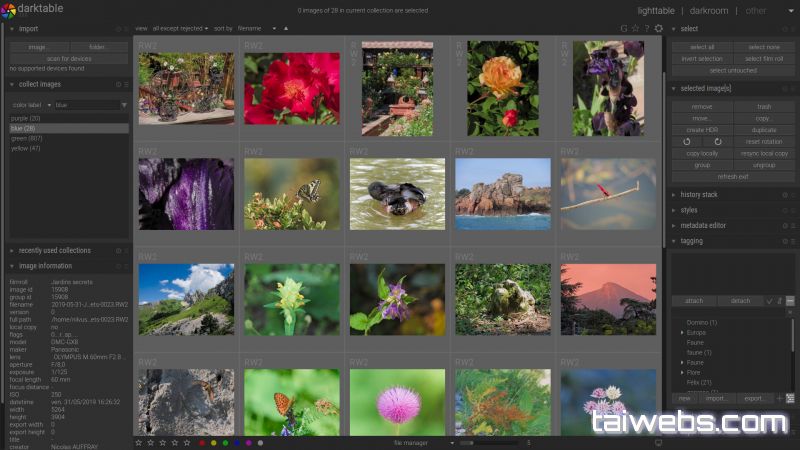Viewport: 800px width, 450px height.
Task: Click the display profile icon at bottom right
Action: (658, 442)
